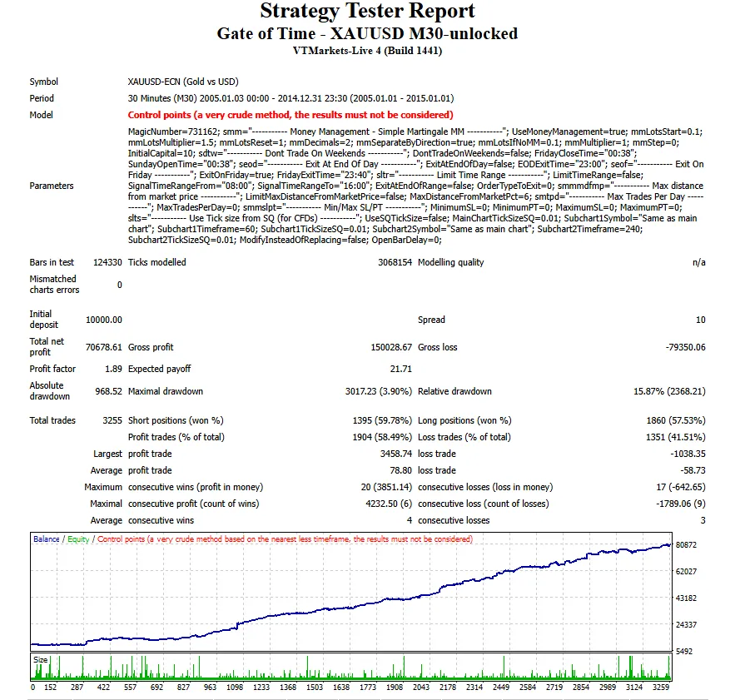The image size is (730, 700).
Task: Click Profit trades value '1904 (58.49%)'
Action: pos(382,437)
